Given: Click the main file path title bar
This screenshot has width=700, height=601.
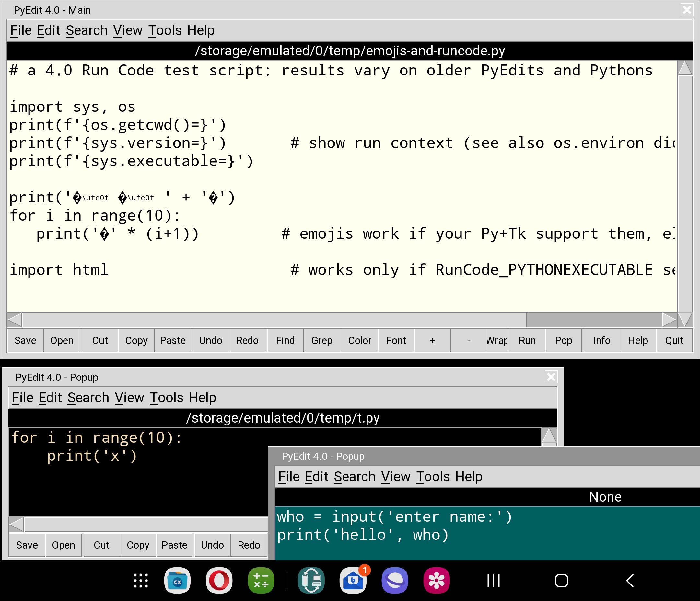Looking at the screenshot, I should pyautogui.click(x=350, y=51).
